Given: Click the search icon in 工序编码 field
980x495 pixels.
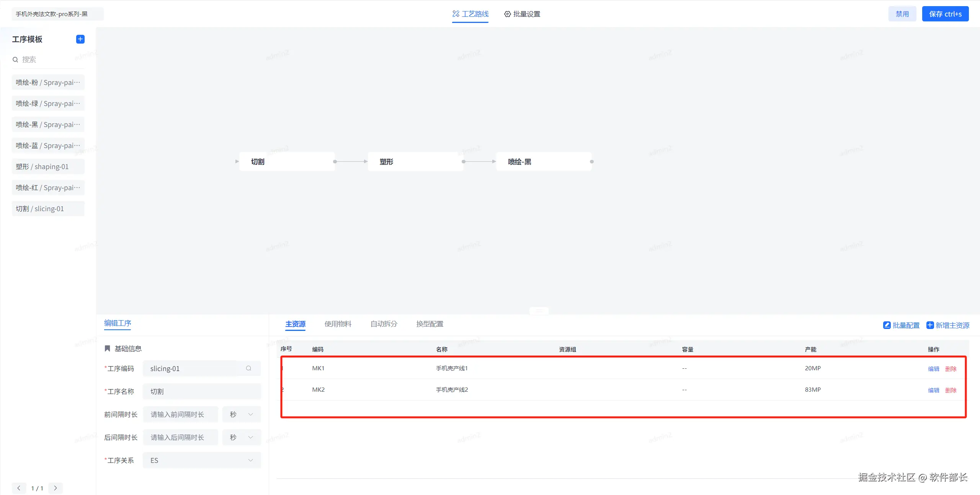Looking at the screenshot, I should pos(248,368).
